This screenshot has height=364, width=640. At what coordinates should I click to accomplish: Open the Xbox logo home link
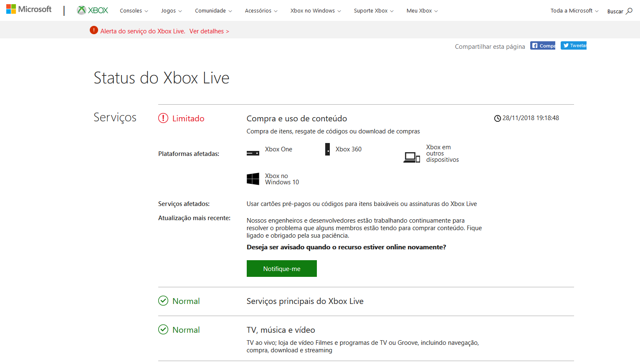(x=93, y=10)
